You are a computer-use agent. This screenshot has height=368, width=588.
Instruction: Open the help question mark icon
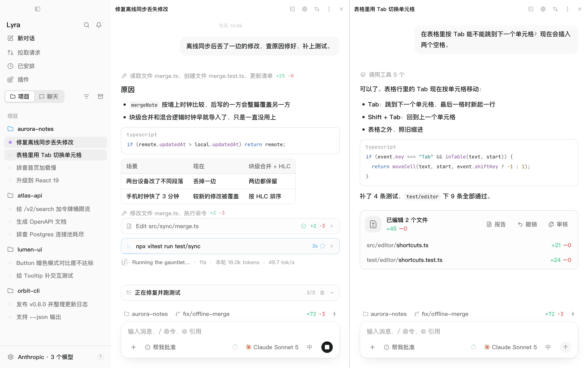pyautogui.click(x=100, y=357)
